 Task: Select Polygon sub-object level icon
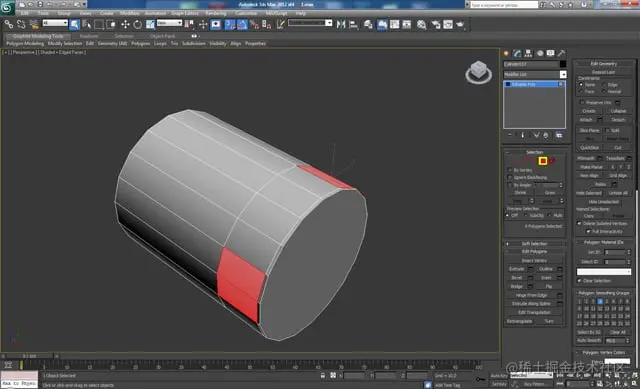tap(543, 161)
